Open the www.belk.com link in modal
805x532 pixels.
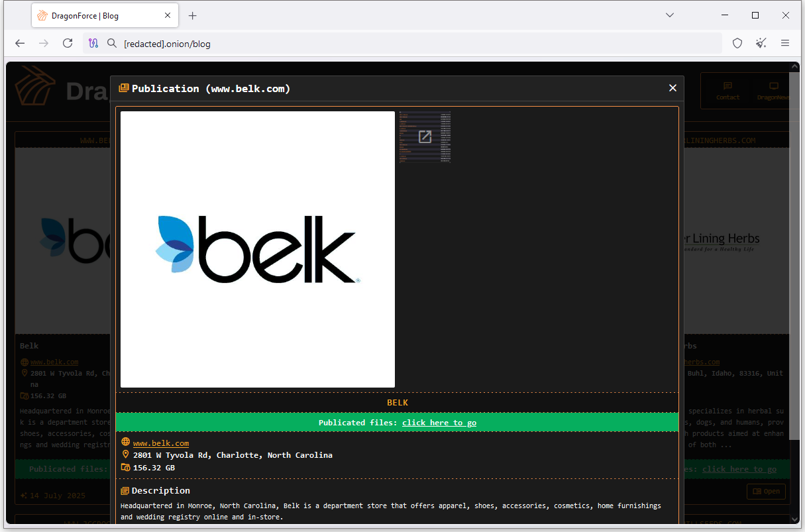[x=161, y=443]
